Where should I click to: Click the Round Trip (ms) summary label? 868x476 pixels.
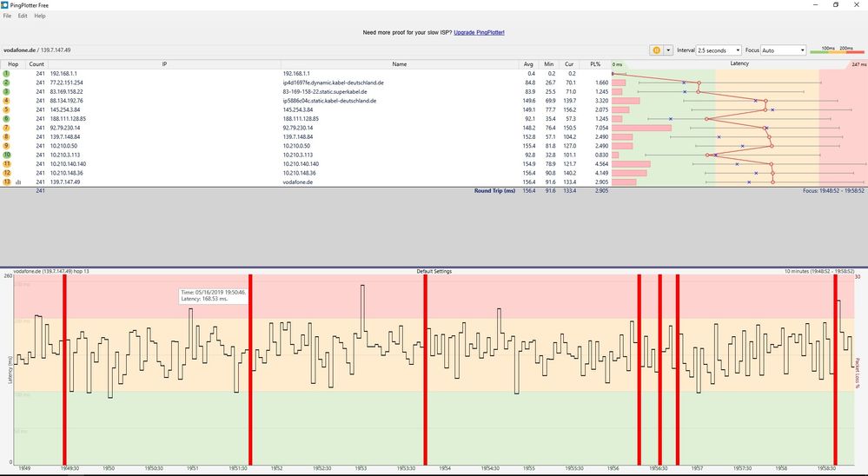click(x=494, y=191)
